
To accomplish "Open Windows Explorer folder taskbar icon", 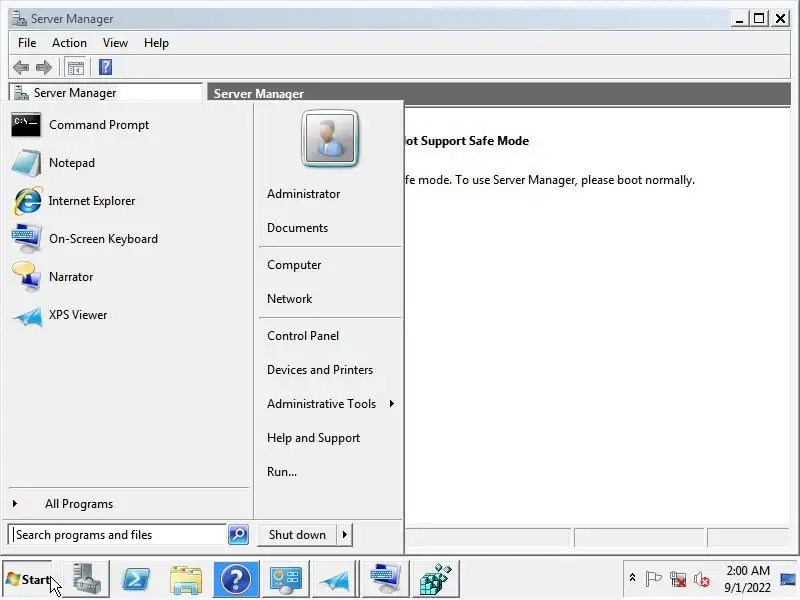I will pos(186,580).
